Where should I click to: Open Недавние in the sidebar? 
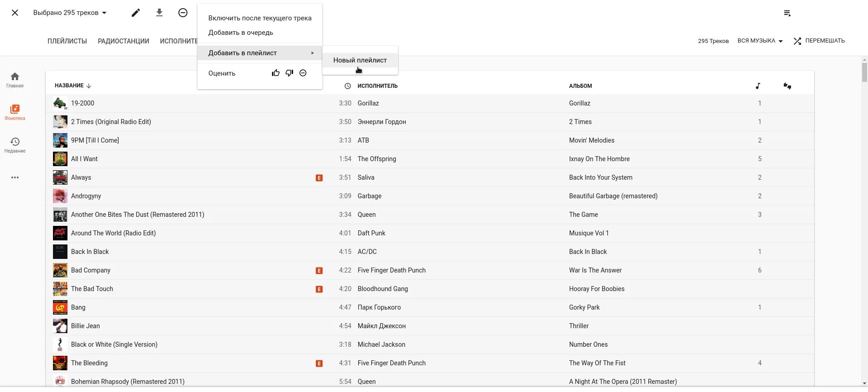[15, 145]
